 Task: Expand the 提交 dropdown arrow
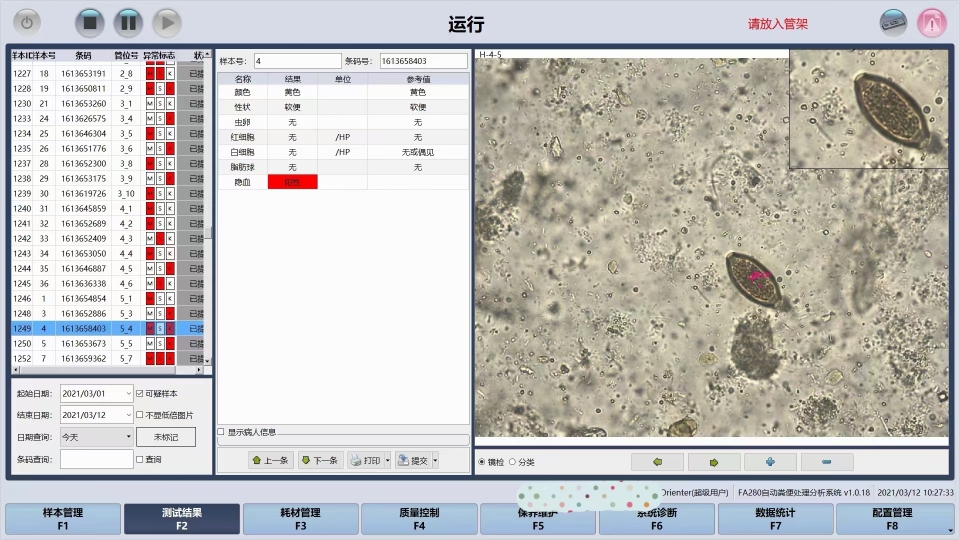coord(435,460)
